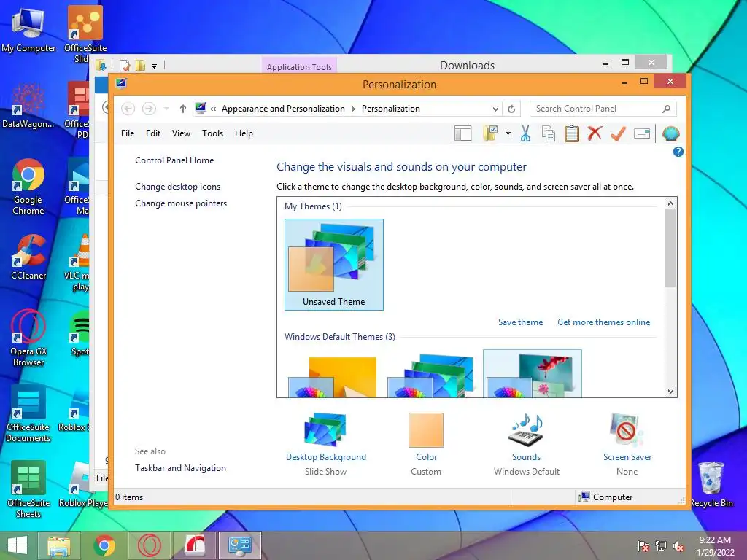This screenshot has width=747, height=560.
Task: Select the Recycle Bin desktop icon
Action: (x=711, y=484)
